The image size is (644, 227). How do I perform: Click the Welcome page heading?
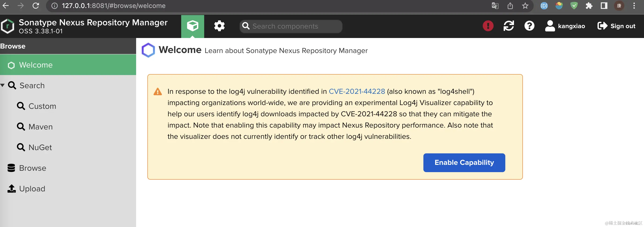(x=180, y=50)
